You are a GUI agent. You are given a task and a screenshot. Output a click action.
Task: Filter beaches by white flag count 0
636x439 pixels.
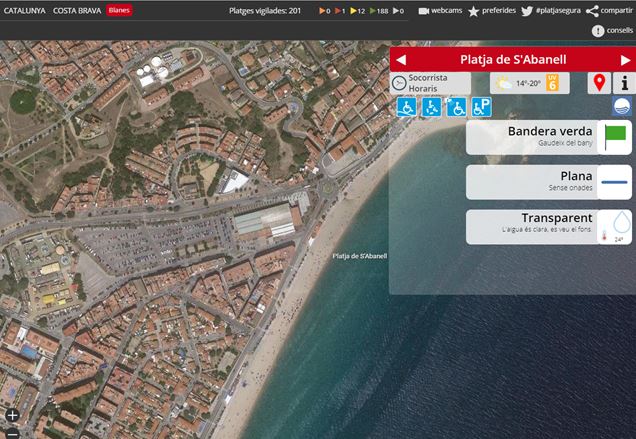398,11
